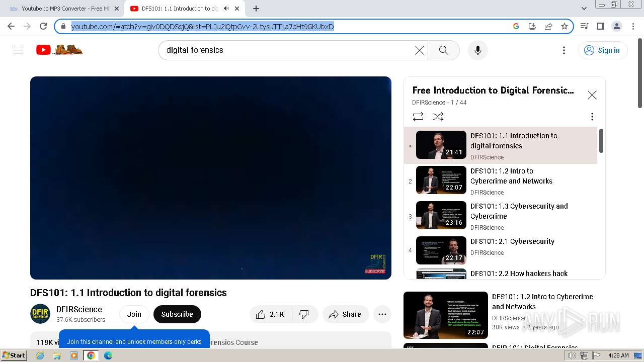Click the magnifier search button
The width and height of the screenshot is (644, 362).
pyautogui.click(x=443, y=50)
